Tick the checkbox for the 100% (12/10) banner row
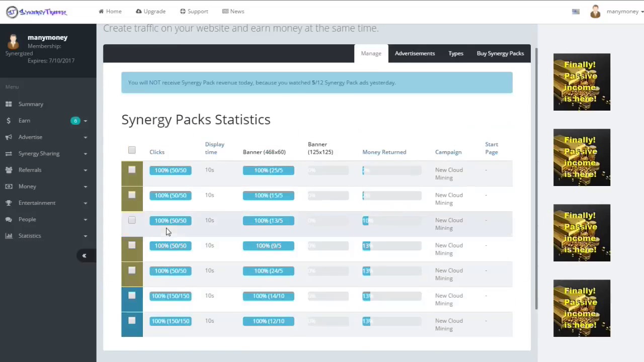Image resolution: width=644 pixels, height=362 pixels. [132, 321]
